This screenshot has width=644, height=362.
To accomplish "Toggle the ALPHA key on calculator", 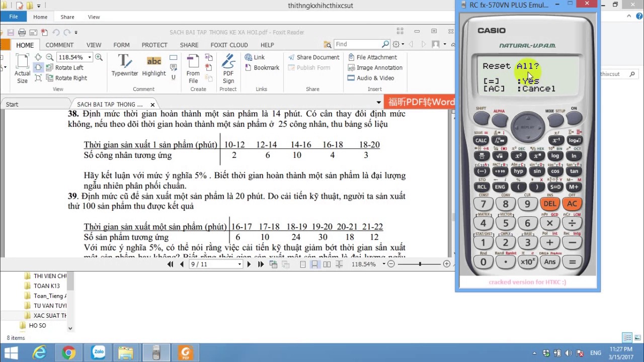I will click(x=499, y=120).
